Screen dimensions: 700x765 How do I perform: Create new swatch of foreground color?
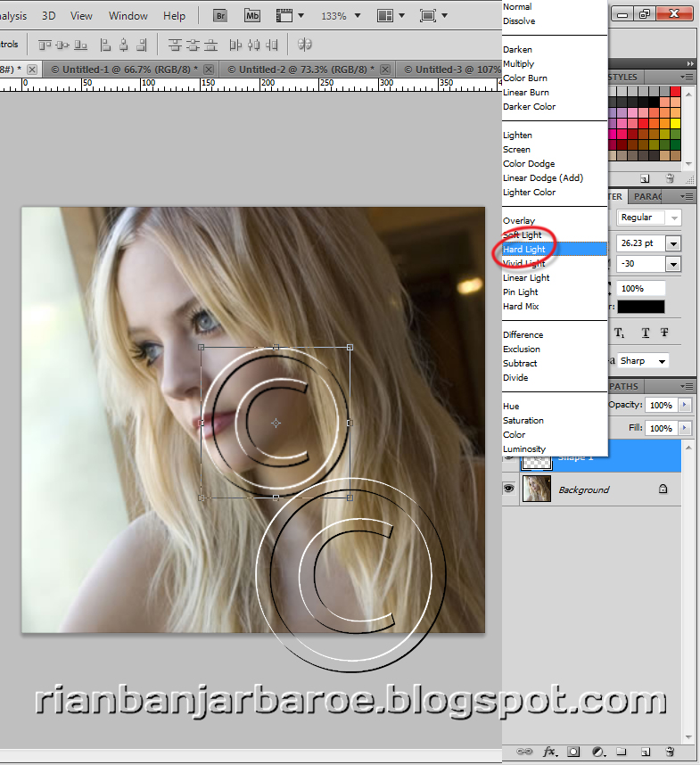(x=645, y=178)
